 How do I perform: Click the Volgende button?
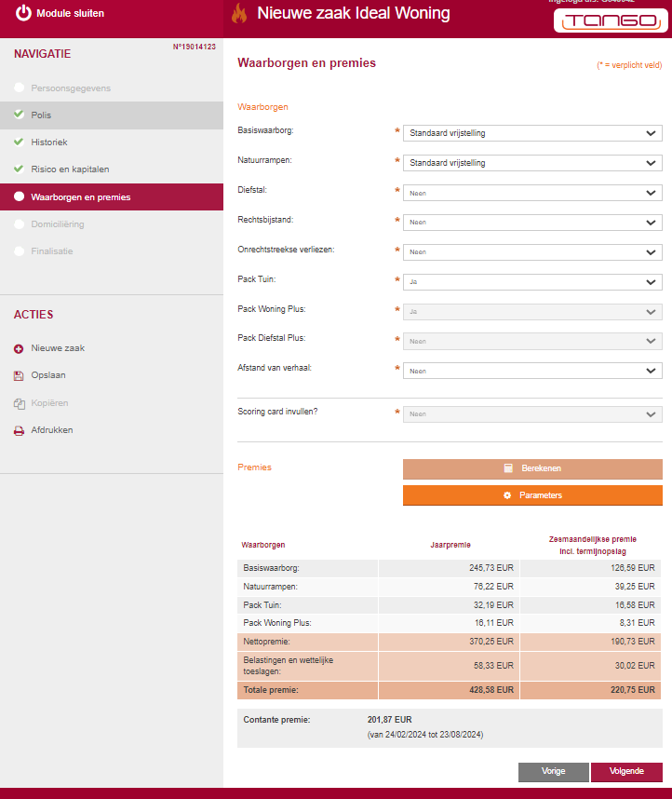point(626,771)
